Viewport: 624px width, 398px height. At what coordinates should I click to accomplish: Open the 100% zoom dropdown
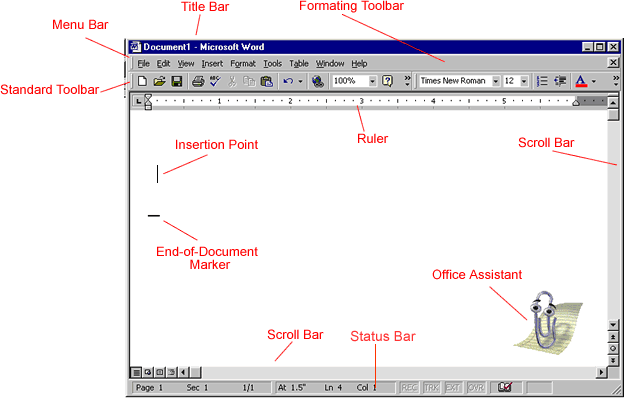[x=372, y=81]
